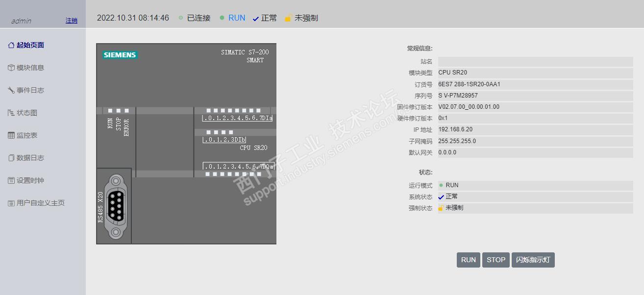Click the hardware version value 0x1
The height and width of the screenshot is (295, 644).
coord(443,118)
